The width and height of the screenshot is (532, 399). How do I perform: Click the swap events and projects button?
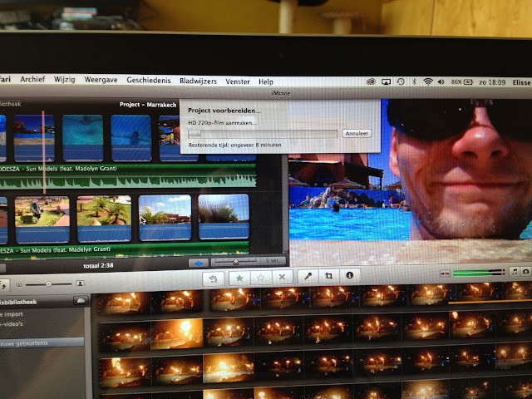(x=4, y=286)
